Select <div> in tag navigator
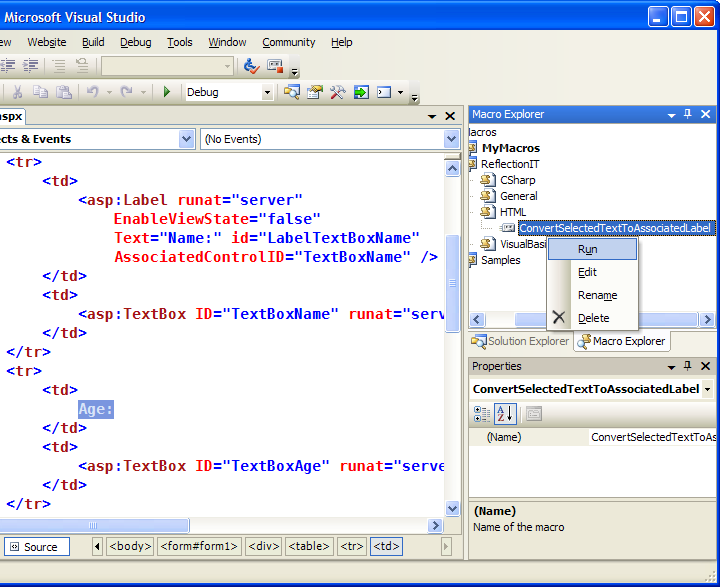 tap(264, 546)
